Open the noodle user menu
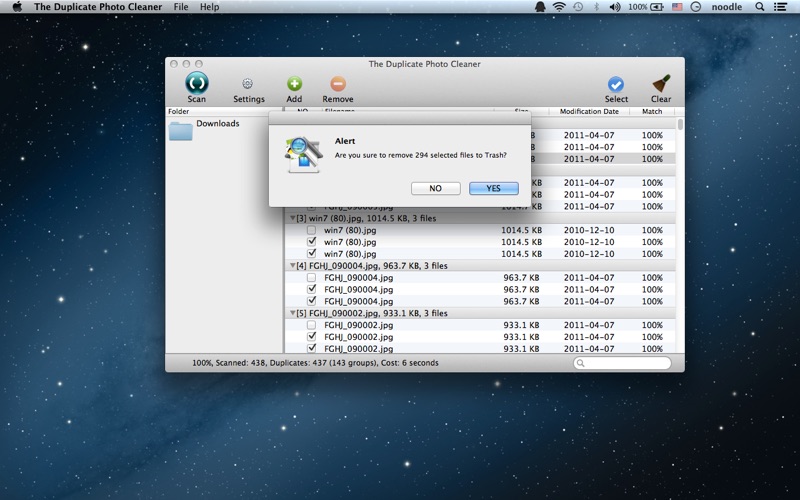The width and height of the screenshot is (800, 500). click(727, 7)
